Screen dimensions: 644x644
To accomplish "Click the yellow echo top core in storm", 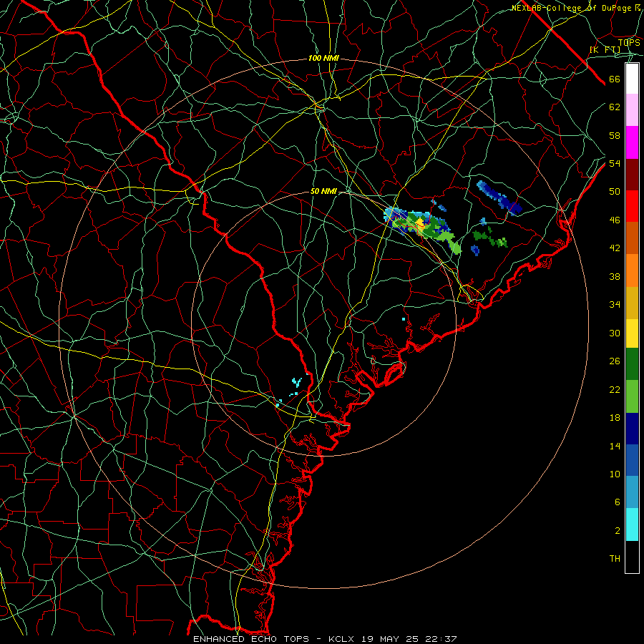I will tap(420, 223).
